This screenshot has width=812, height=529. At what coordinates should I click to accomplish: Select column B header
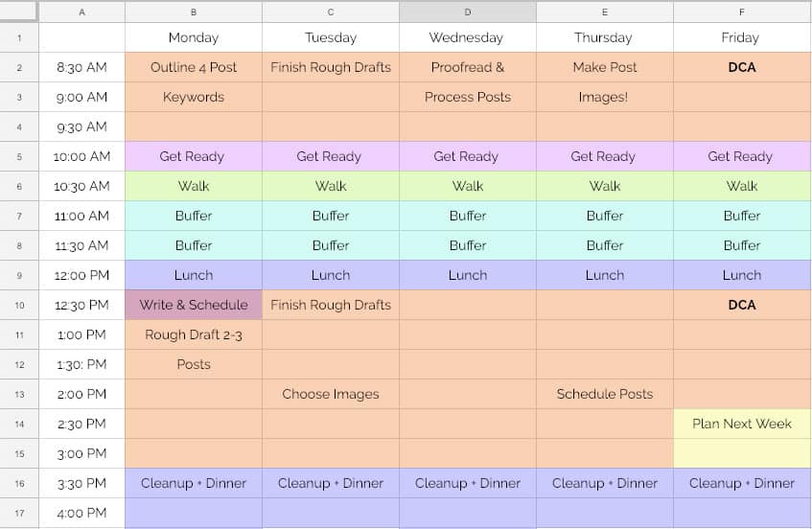194,11
